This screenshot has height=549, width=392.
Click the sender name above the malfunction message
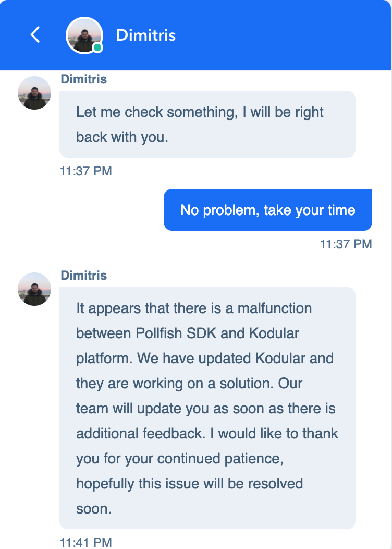pos(84,275)
